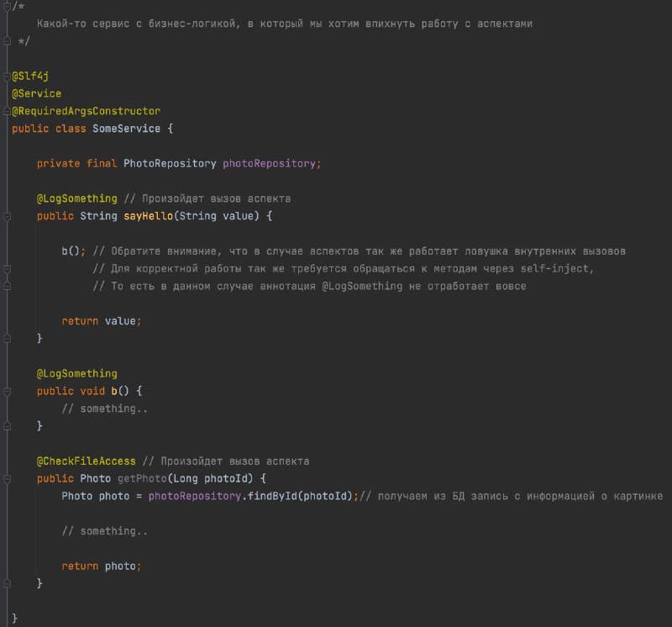
Task: Click the fold marker beside the */ line
Action: pos(7,41)
